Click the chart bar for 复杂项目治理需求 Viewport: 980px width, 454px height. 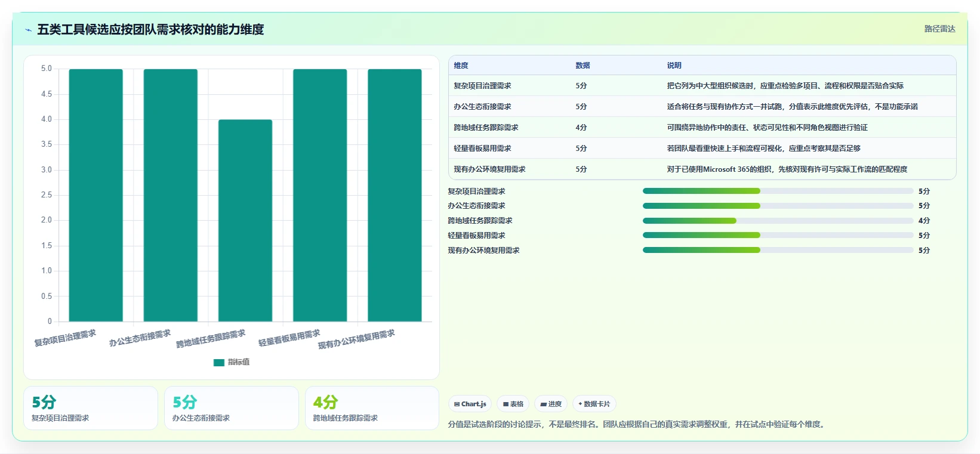pos(95,195)
